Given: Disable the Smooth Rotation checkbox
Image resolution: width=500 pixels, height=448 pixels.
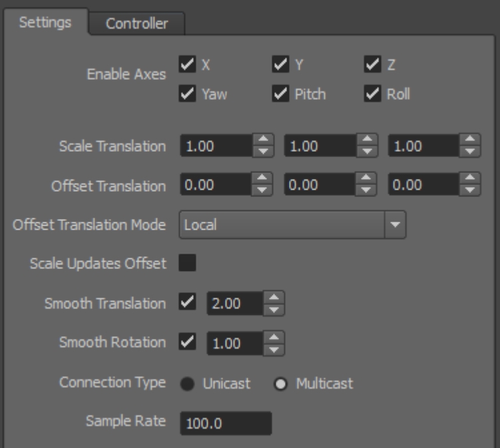Looking at the screenshot, I should tap(187, 343).
